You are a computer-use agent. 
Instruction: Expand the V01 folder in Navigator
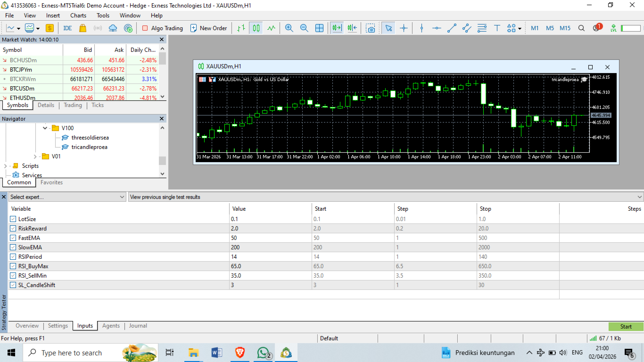click(35, 156)
